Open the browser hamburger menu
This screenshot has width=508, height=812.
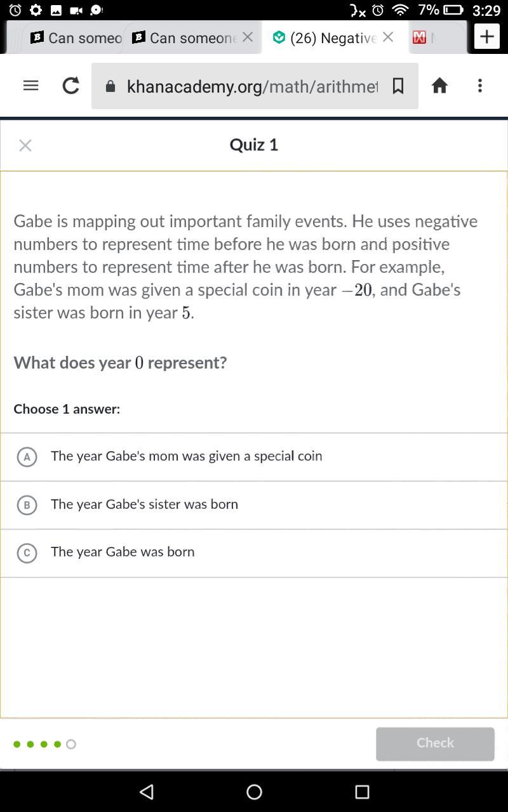(30, 86)
